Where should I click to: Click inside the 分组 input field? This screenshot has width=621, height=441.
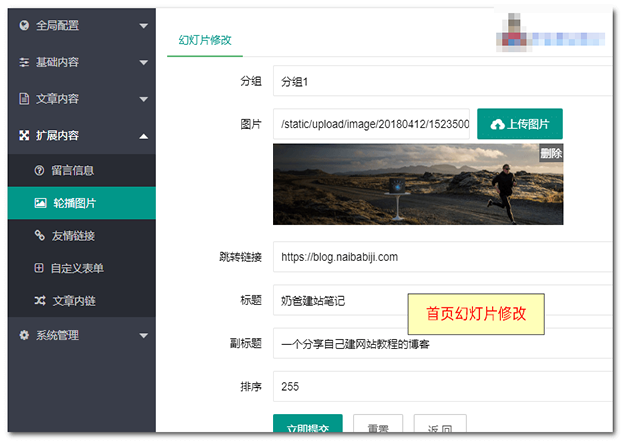click(443, 81)
